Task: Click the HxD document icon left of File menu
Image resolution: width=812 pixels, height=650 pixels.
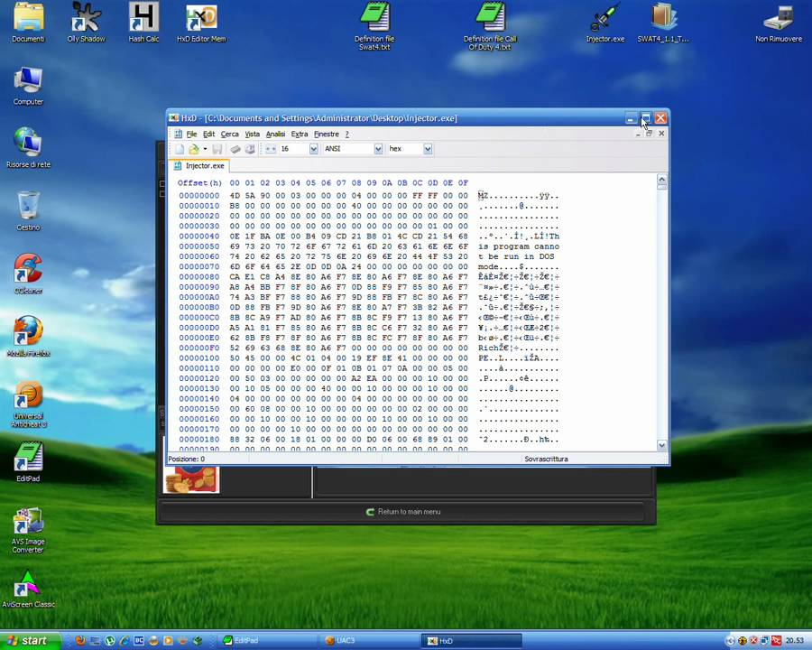Action: point(178,135)
